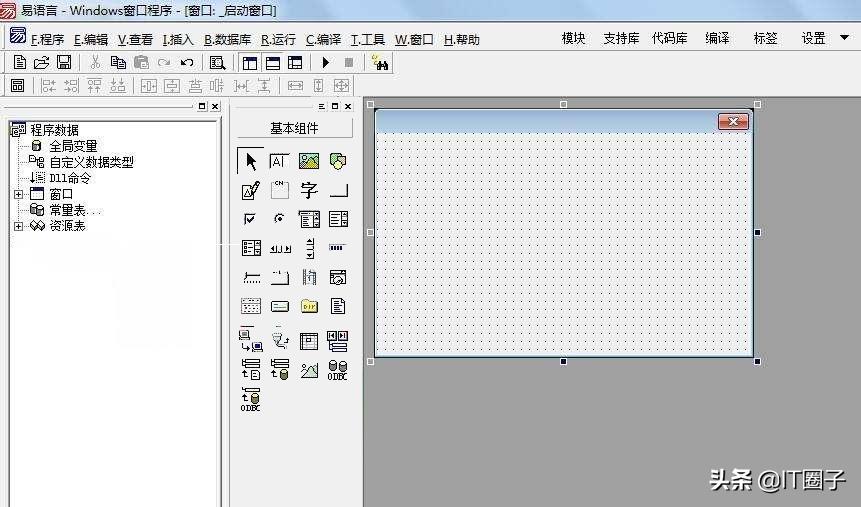This screenshot has height=507, width=861.
Task: Open the T.工具 menu
Action: point(368,40)
